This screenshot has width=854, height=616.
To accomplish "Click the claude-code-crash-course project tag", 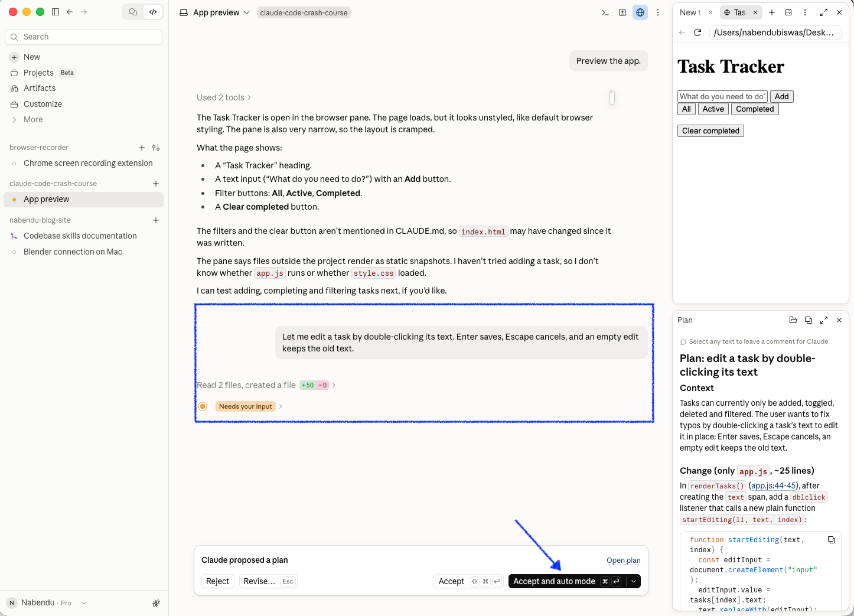I will (x=304, y=12).
